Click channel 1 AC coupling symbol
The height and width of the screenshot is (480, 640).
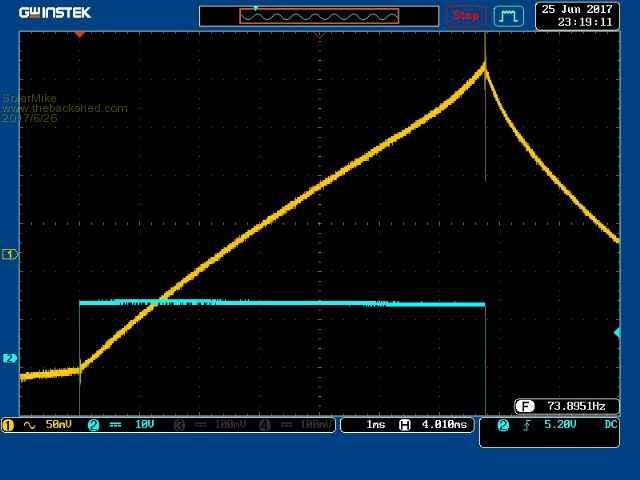click(x=28, y=425)
